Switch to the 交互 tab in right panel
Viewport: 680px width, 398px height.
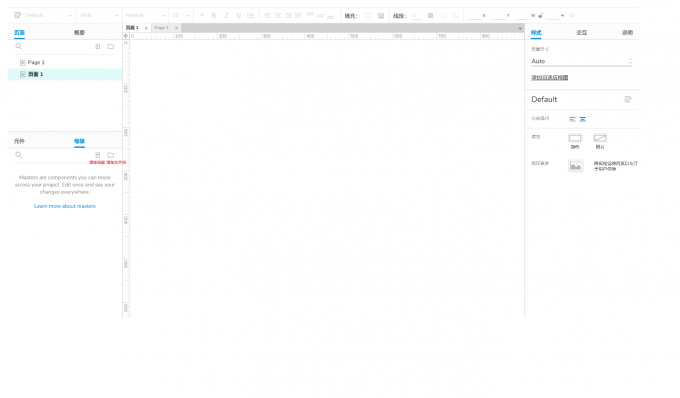[582, 33]
